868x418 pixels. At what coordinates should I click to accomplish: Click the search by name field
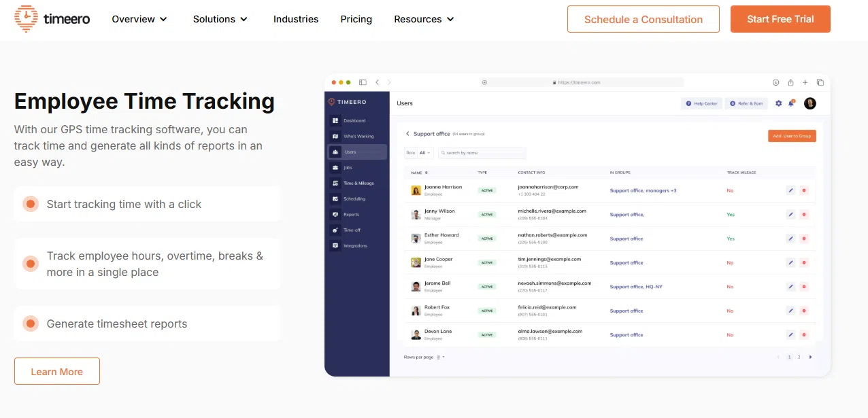coord(483,153)
